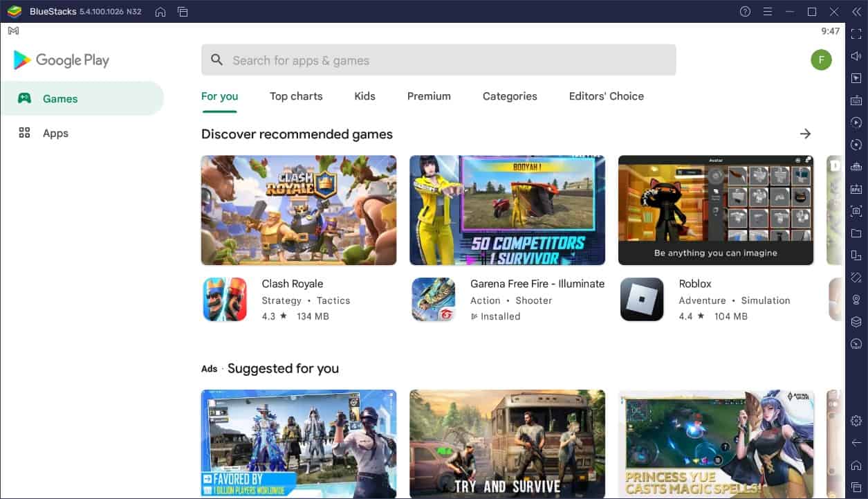Switch to the For you tab
Screen dimensions: 868x499
[219, 96]
